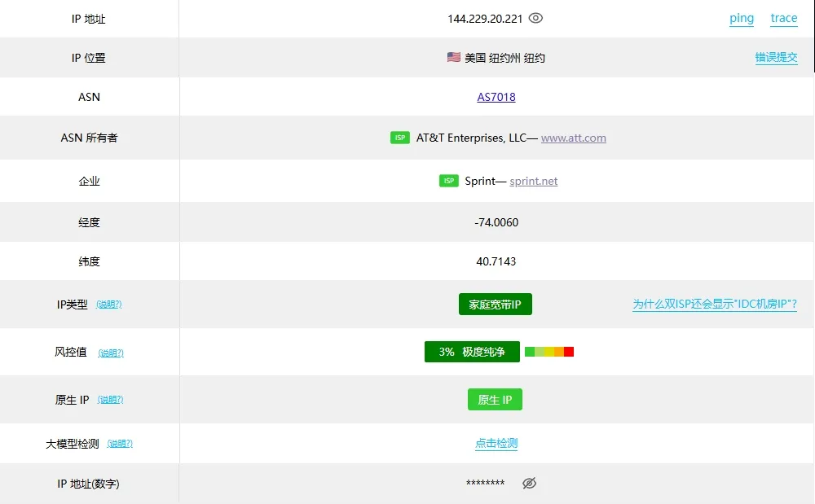This screenshot has height=504, width=815.
Task: Click the 纬度 row label
Action: point(89,261)
